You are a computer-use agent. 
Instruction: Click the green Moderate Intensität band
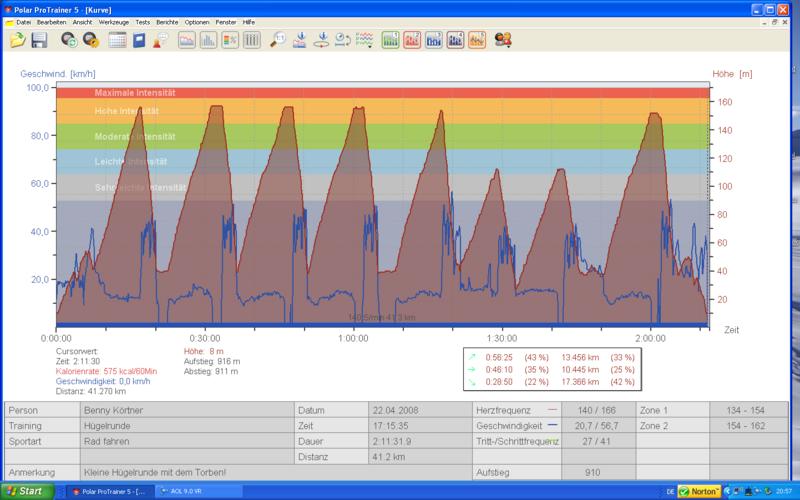point(383,137)
